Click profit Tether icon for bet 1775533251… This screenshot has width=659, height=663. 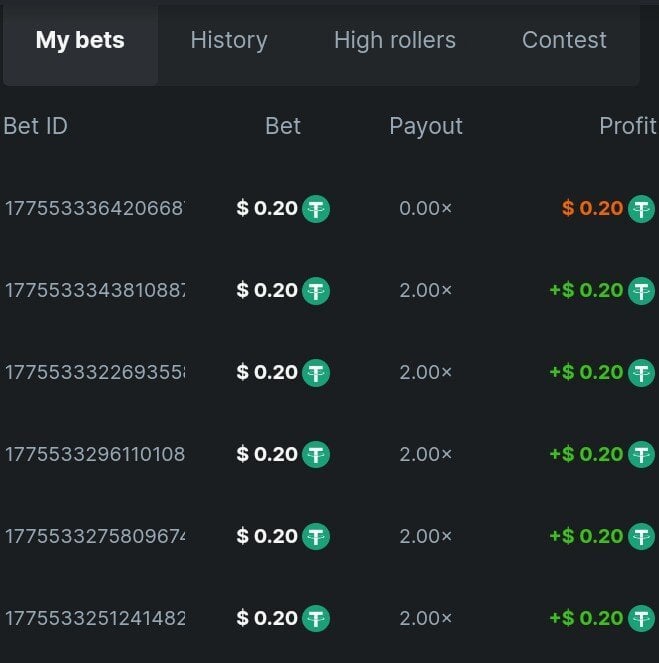[x=641, y=619]
